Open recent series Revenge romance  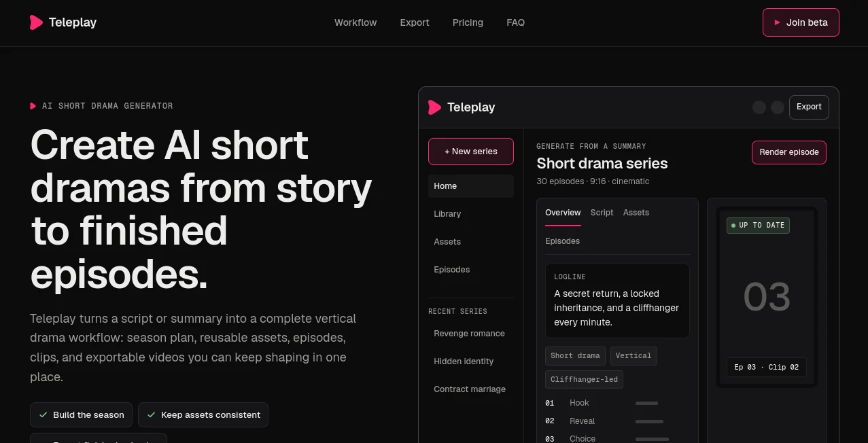[471, 334]
